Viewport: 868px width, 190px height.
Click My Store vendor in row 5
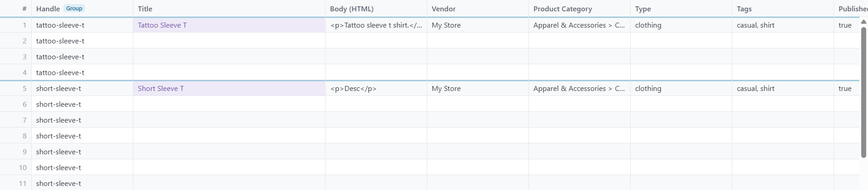478,89
